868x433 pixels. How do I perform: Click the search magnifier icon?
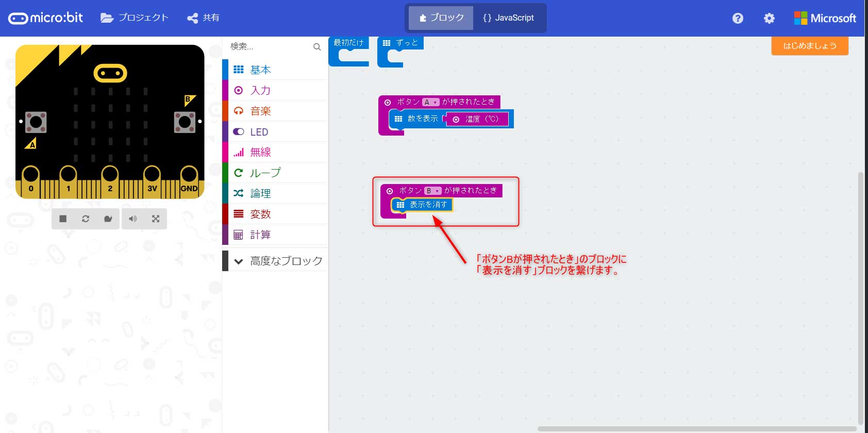click(x=317, y=47)
